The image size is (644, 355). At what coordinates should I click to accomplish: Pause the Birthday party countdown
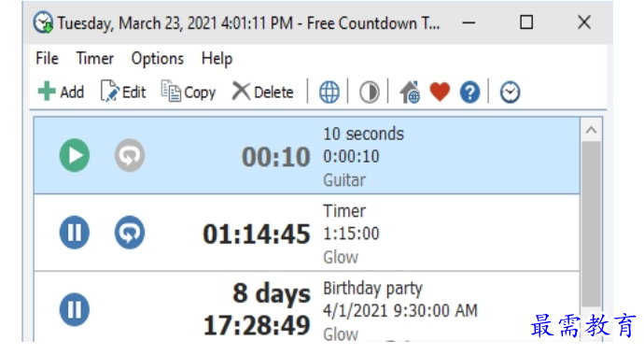(75, 309)
